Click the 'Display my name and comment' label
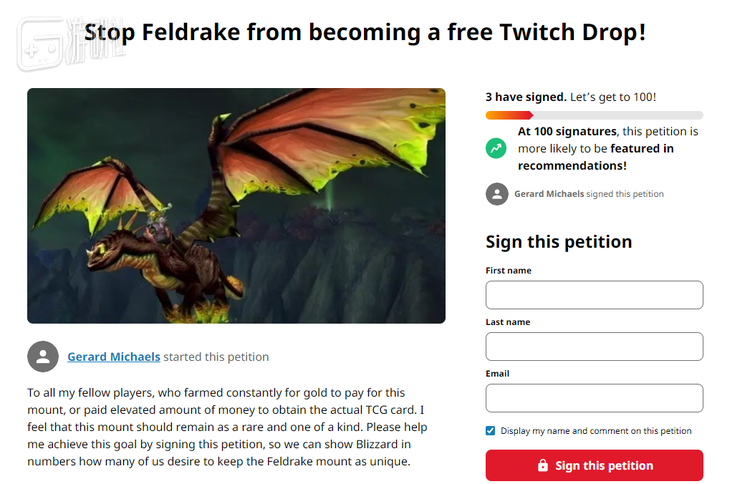This screenshot has width=750, height=484. pyautogui.click(x=596, y=431)
